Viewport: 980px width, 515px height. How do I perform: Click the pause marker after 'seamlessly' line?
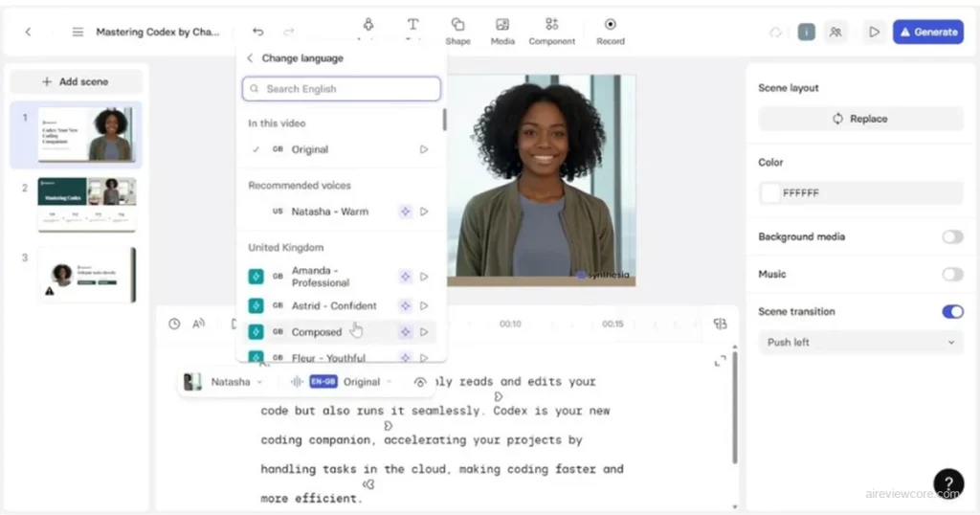coord(389,426)
